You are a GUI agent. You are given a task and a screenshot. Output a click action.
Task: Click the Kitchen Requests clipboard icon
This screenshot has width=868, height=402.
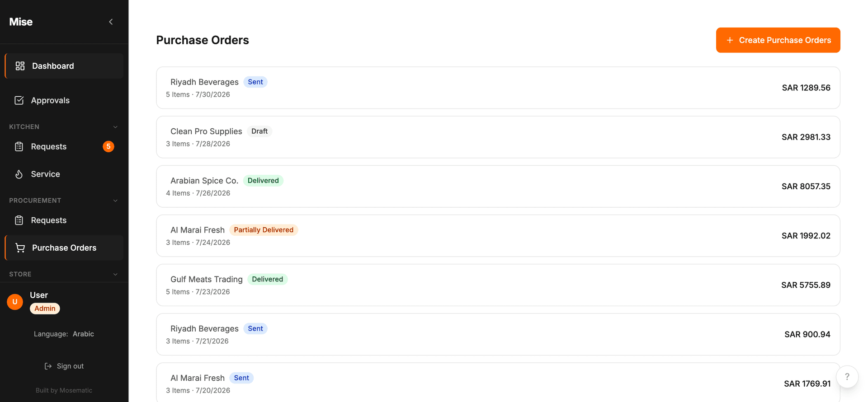click(19, 146)
